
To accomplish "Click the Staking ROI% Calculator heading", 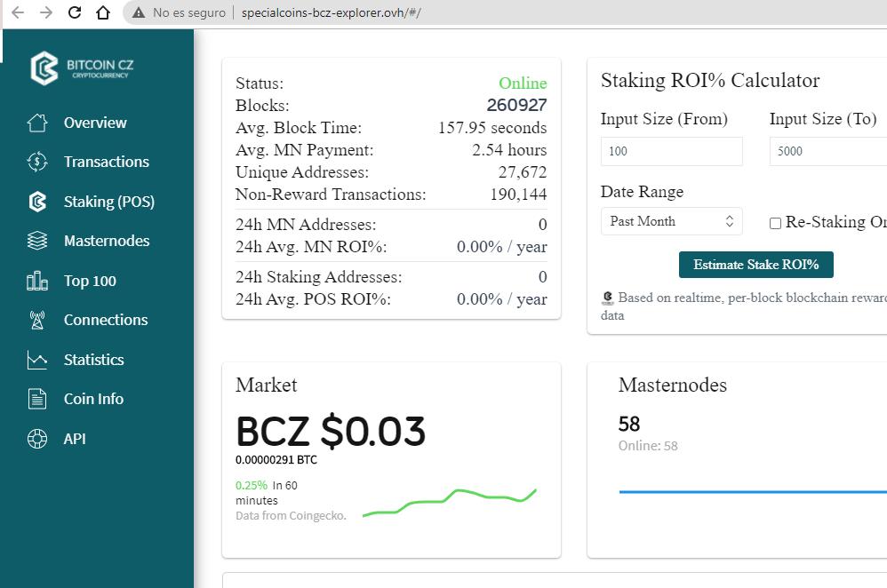I will (x=710, y=80).
